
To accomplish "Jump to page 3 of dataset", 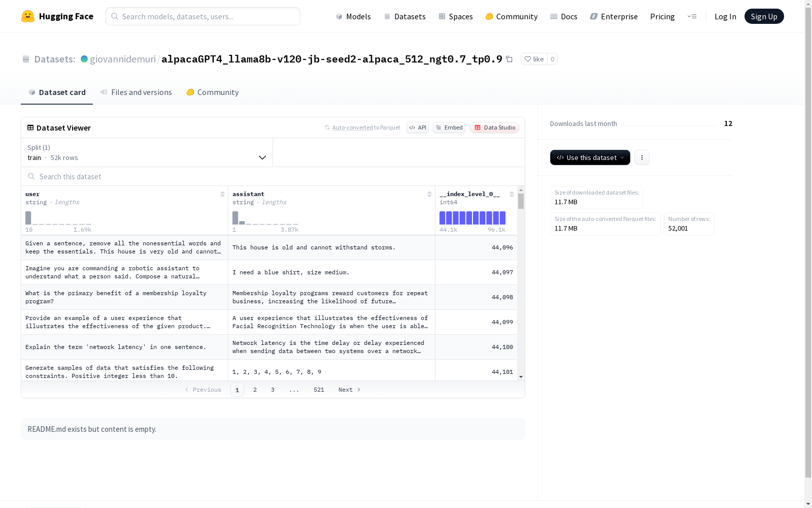I will (x=273, y=390).
